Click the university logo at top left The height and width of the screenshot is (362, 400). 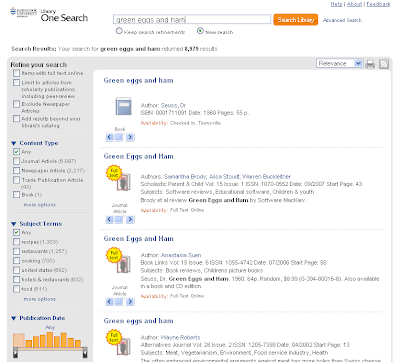click(x=23, y=12)
